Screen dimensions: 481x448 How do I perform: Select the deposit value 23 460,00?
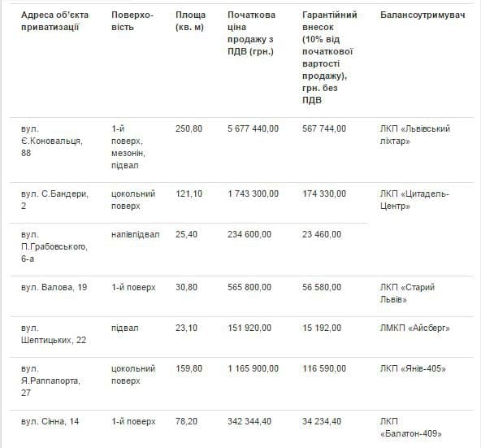[322, 234]
